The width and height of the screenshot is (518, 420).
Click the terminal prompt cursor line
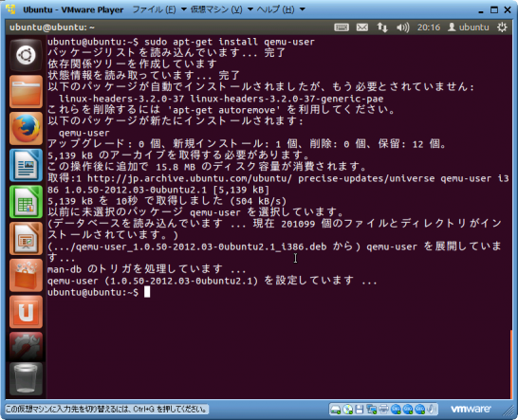[x=99, y=292]
